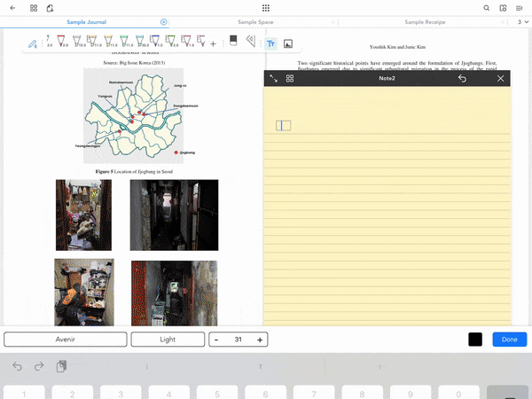The height and width of the screenshot is (399, 532).
Task: Open the Note2 notes grid
Action: click(x=290, y=78)
